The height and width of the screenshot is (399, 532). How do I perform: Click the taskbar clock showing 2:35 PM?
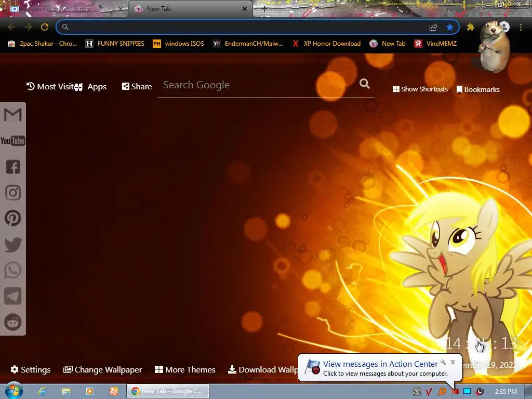click(506, 392)
